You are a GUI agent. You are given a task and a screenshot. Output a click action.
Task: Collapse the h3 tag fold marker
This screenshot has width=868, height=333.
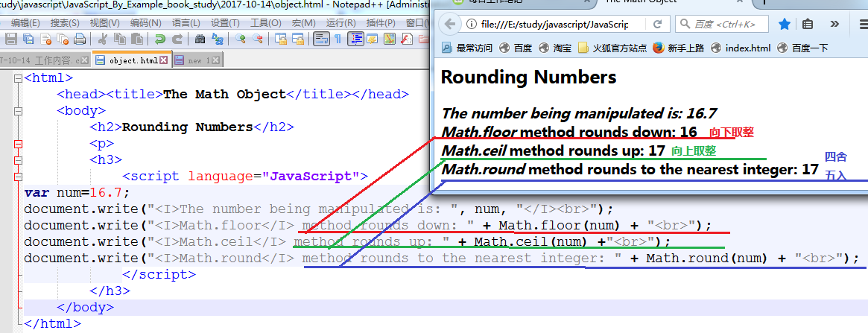pos(19,160)
